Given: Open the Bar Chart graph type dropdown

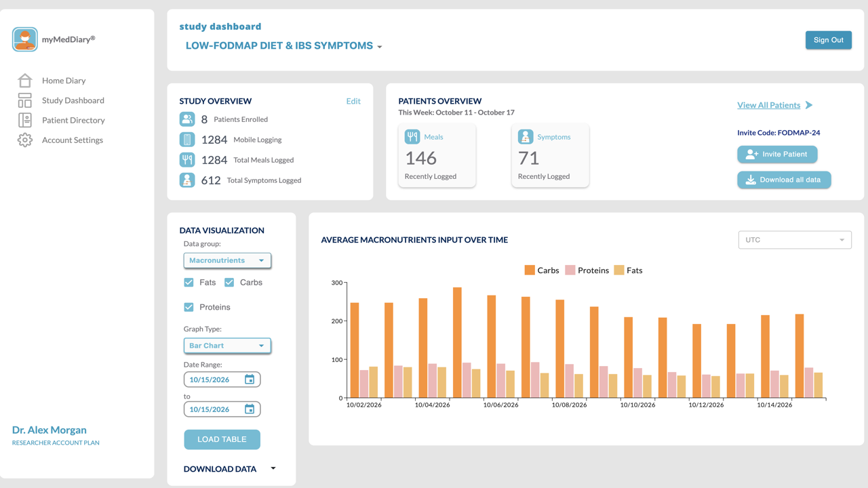Looking at the screenshot, I should (x=227, y=346).
